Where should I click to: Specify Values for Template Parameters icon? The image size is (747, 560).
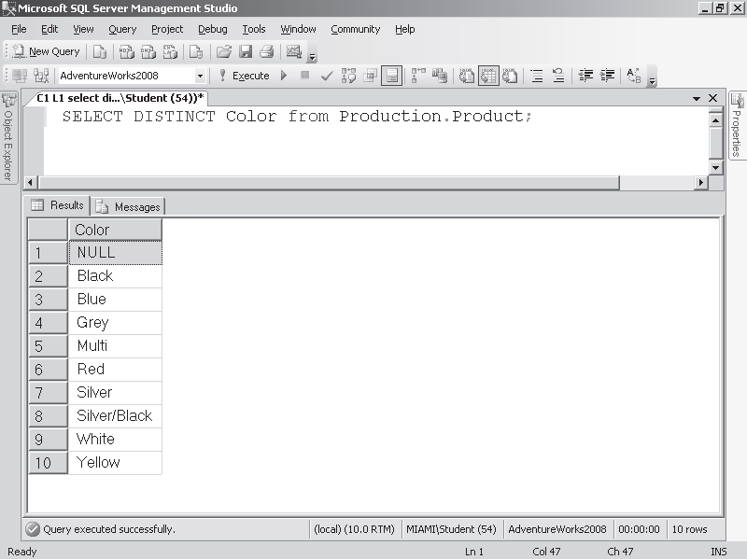point(634,76)
